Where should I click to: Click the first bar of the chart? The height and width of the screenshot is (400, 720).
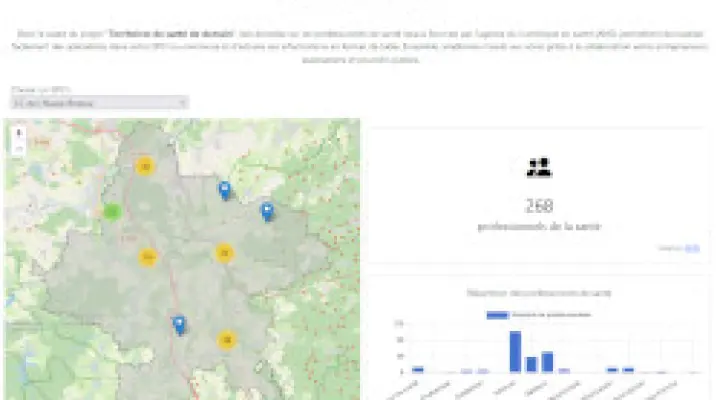tap(418, 369)
